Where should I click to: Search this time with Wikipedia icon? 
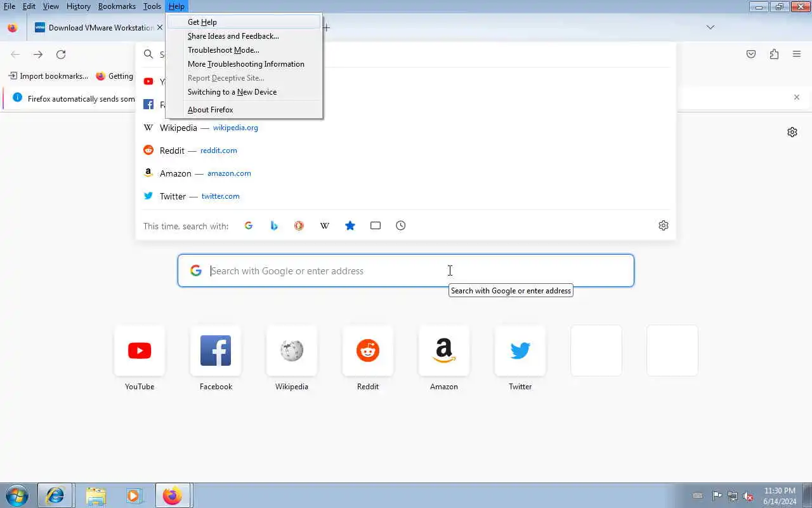325,225
